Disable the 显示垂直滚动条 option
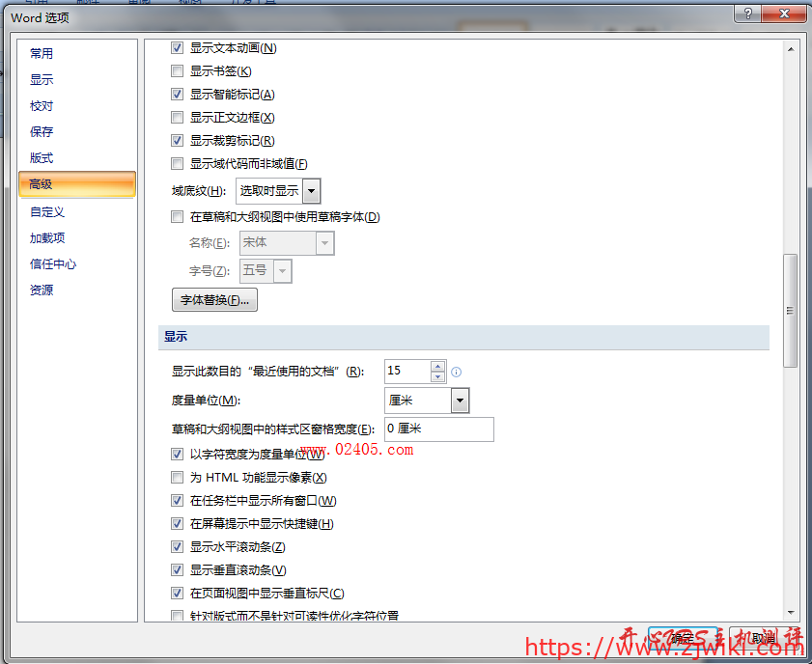Image resolution: width=812 pixels, height=664 pixels. (177, 569)
